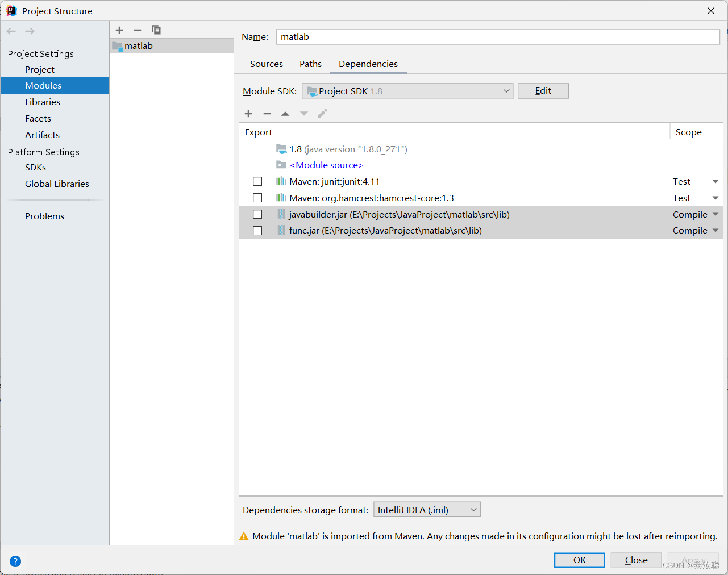
Task: Select Maven: org.hamcrest:hamcrest-core:1.3 row
Action: (x=481, y=198)
